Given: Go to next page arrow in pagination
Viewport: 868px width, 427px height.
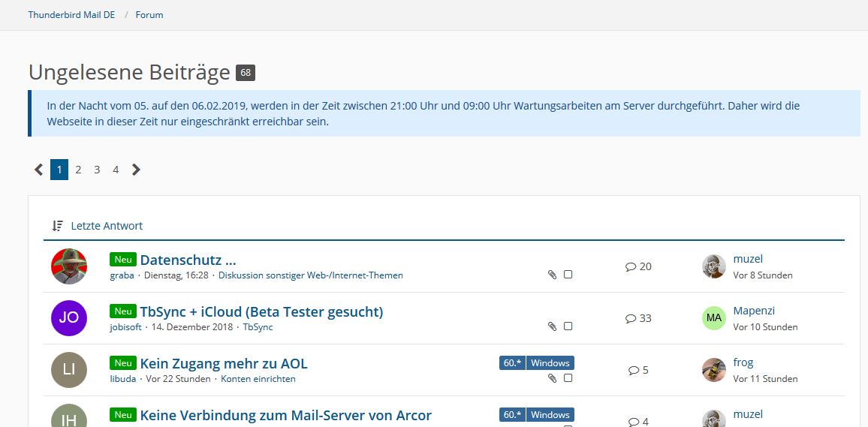Looking at the screenshot, I should point(136,170).
